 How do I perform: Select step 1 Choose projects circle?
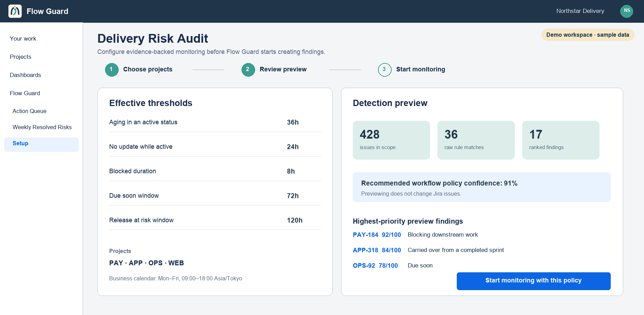coord(112,70)
